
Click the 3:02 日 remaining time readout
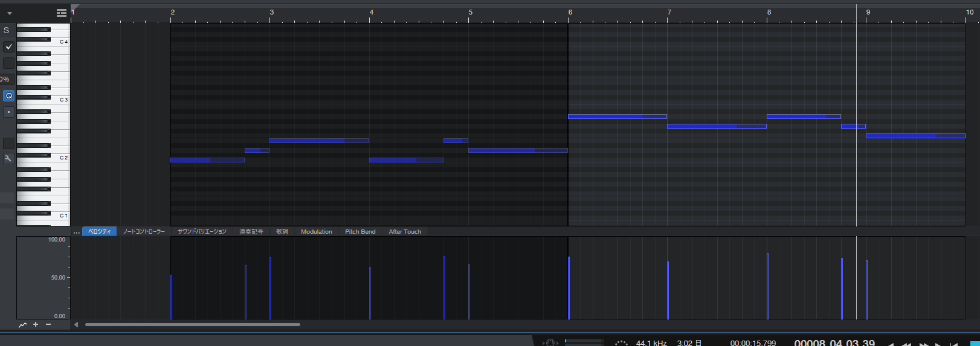tap(689, 343)
